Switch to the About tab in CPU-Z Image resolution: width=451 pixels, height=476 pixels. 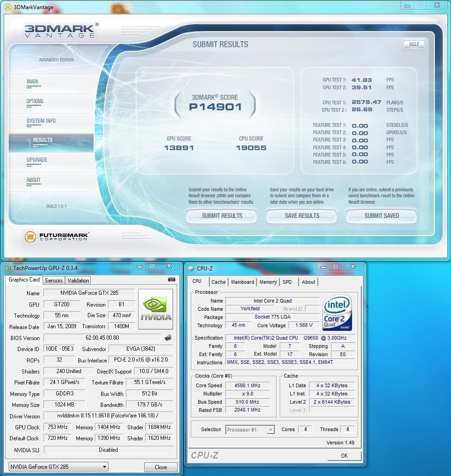click(308, 282)
